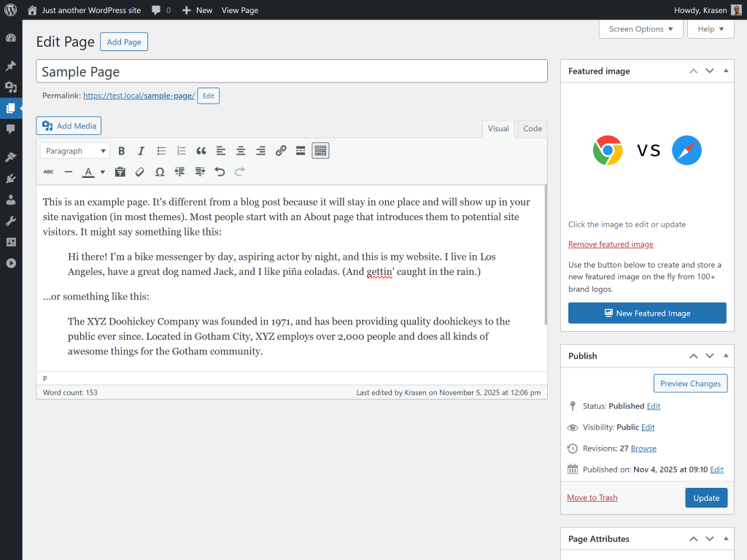
Task: Click the Update button to save
Action: pos(705,497)
